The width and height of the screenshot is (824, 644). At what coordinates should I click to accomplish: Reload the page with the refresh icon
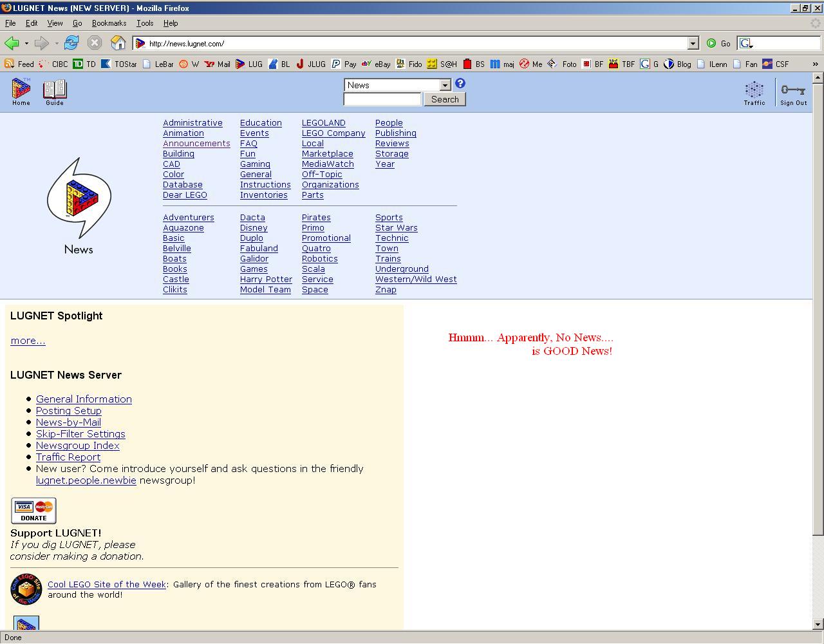[x=71, y=43]
